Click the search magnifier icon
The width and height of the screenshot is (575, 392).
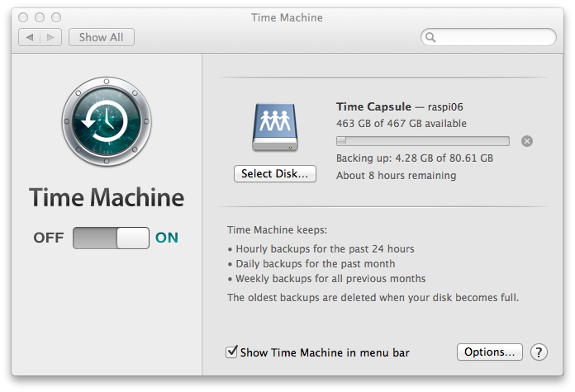430,37
